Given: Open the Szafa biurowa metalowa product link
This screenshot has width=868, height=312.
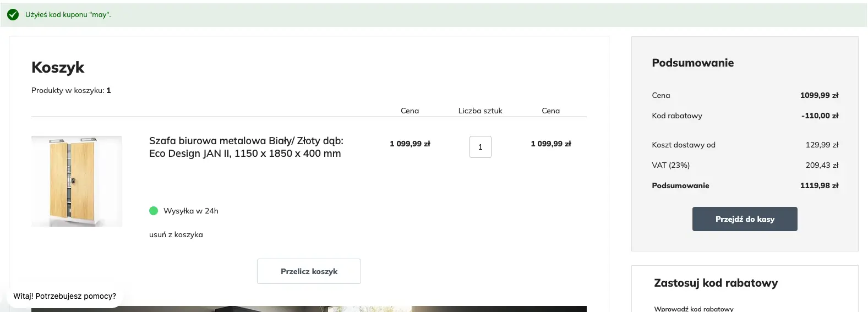Looking at the screenshot, I should (246, 147).
